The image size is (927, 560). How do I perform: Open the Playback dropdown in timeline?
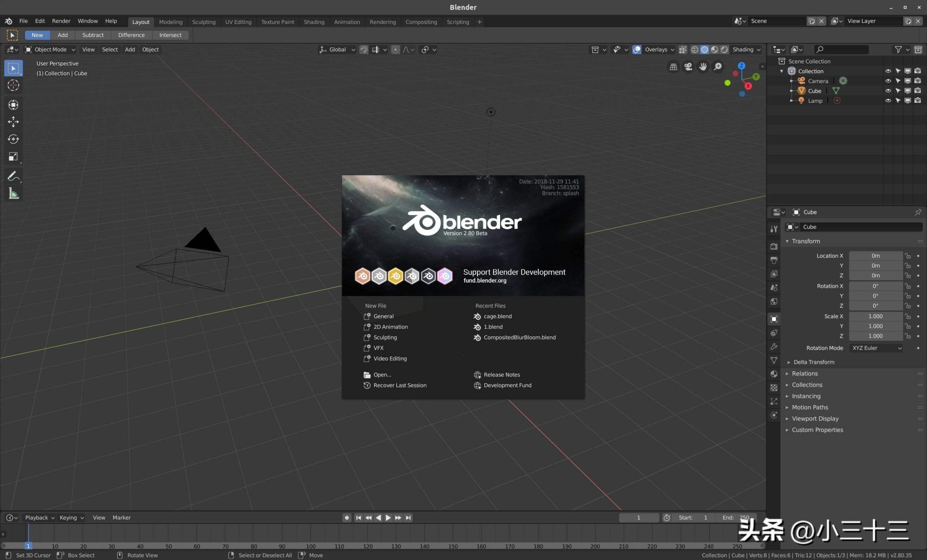coord(39,518)
